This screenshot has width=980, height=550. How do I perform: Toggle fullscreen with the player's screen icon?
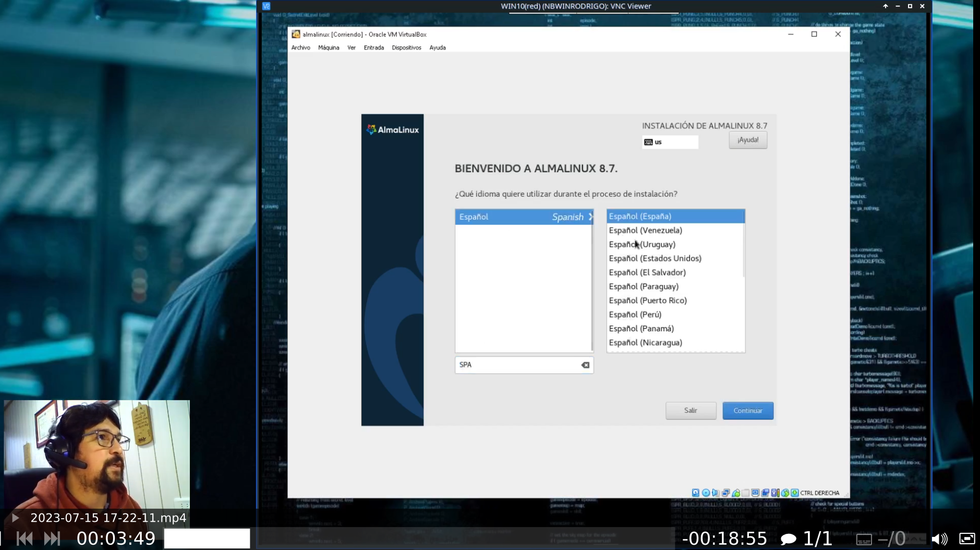point(967,539)
